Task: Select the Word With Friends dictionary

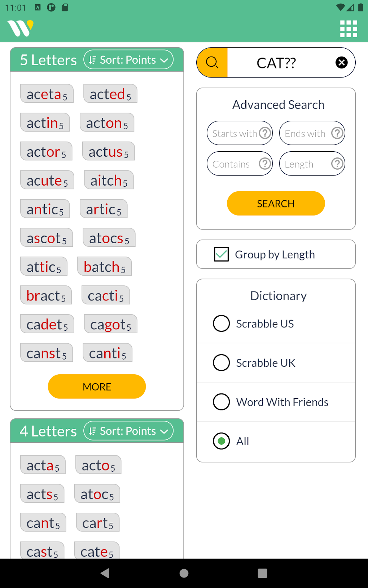Action: [x=221, y=402]
